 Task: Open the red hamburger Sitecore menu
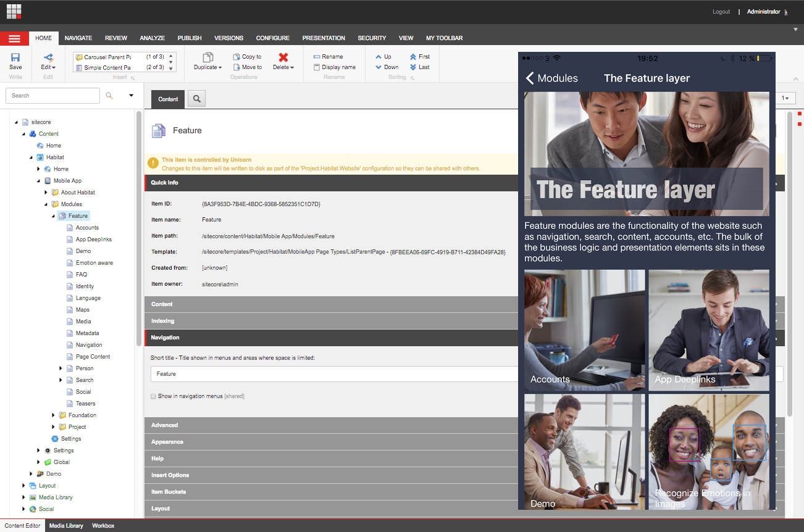point(14,38)
